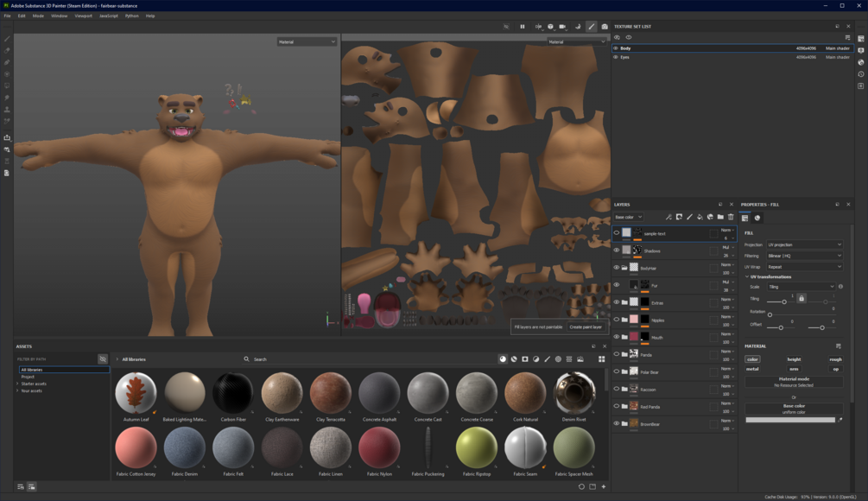Open 2D viewport Material channel dropdown

(577, 41)
